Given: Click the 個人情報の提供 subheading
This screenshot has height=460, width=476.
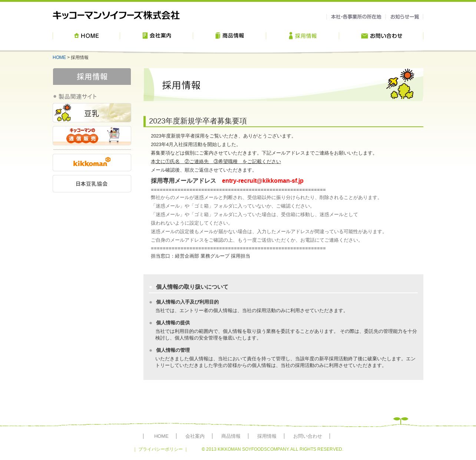Looking at the screenshot, I should coord(173,323).
